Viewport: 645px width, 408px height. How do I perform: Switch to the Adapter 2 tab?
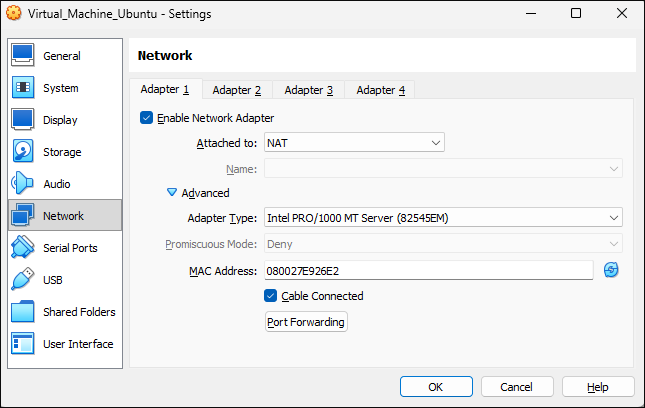coord(237,90)
